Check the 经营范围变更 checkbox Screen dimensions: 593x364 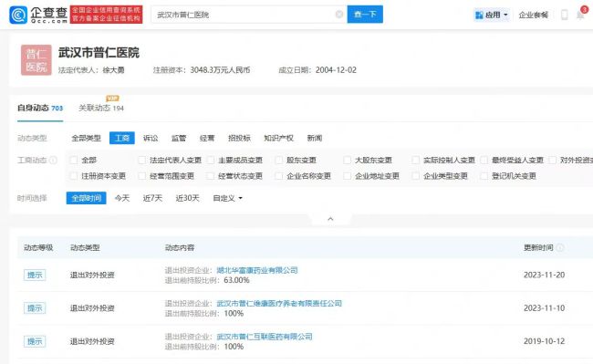coord(141,176)
